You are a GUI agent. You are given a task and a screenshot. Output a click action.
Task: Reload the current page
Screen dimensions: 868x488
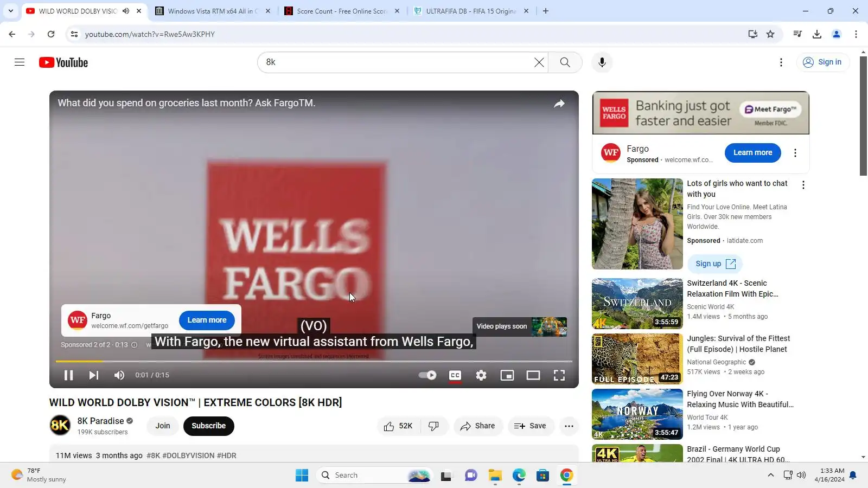tap(51, 34)
